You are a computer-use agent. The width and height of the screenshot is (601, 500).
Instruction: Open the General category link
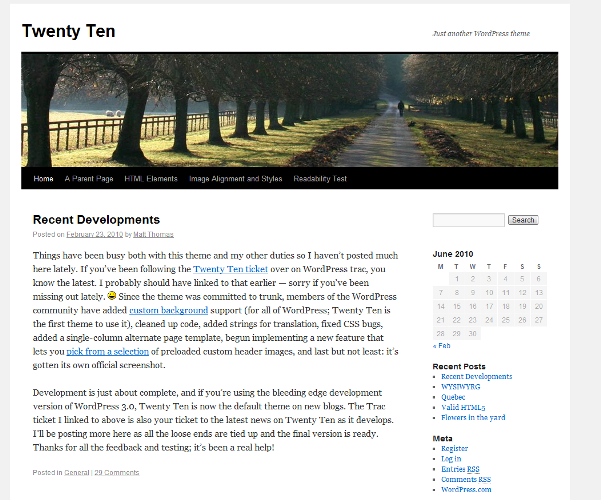(x=77, y=472)
